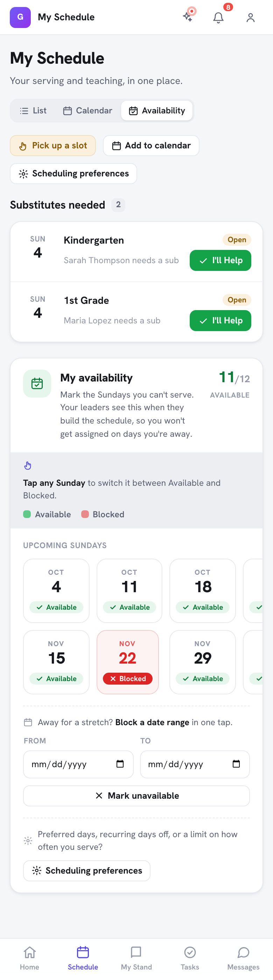Unblock the Nov 22 Sunday card

tap(128, 662)
